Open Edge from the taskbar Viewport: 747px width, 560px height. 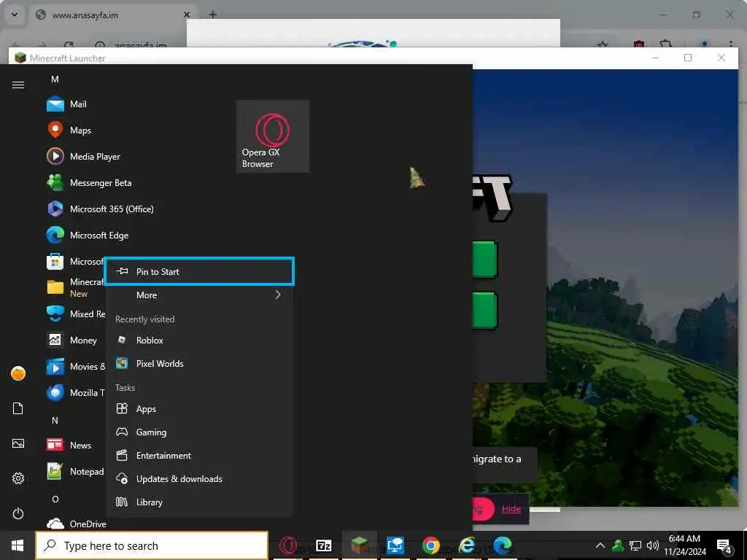(502, 545)
